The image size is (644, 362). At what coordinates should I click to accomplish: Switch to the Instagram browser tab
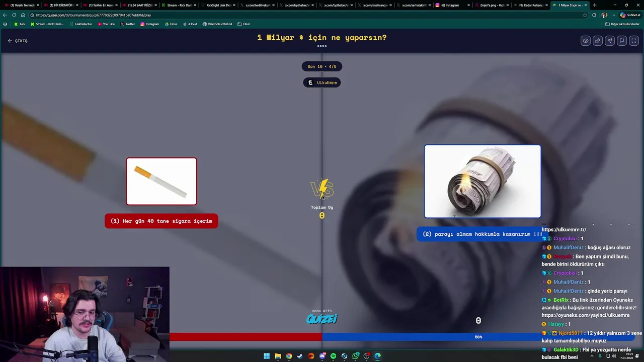[452, 5]
